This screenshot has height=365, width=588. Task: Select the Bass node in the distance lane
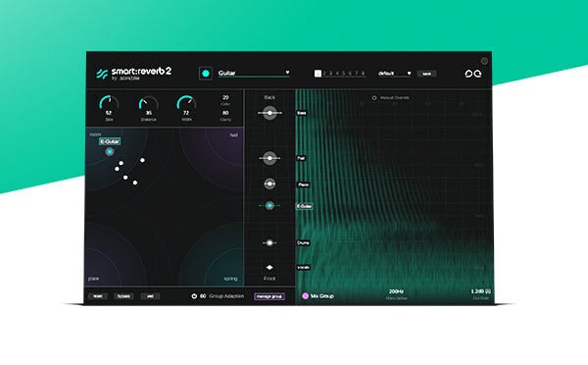click(x=269, y=113)
